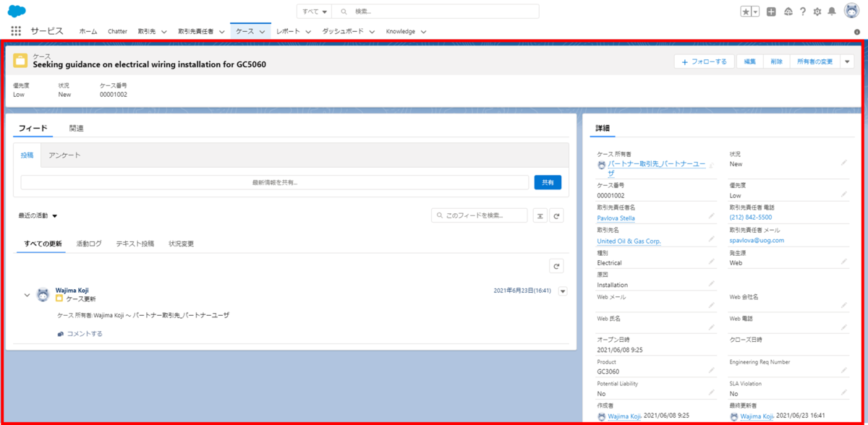Open the Trailhead guidance icon
The height and width of the screenshot is (425, 868).
(x=788, y=12)
